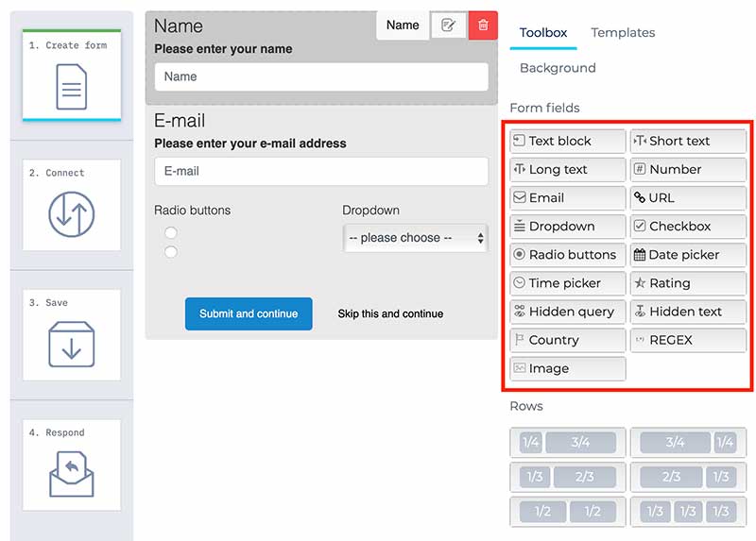
Task: Click the Create form document icon
Action: [x=72, y=87]
